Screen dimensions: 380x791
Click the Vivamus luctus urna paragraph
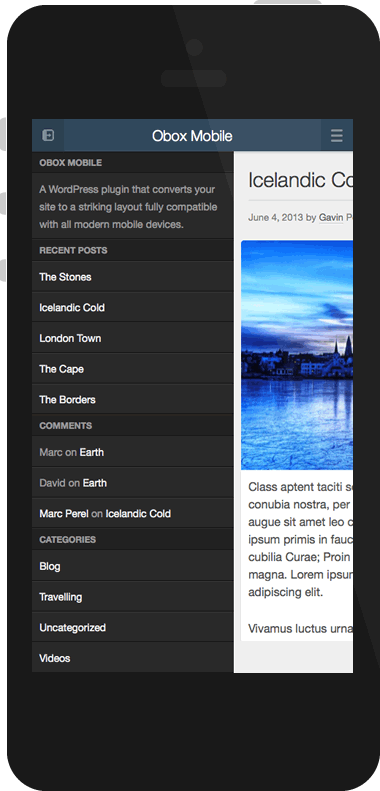coord(300,629)
